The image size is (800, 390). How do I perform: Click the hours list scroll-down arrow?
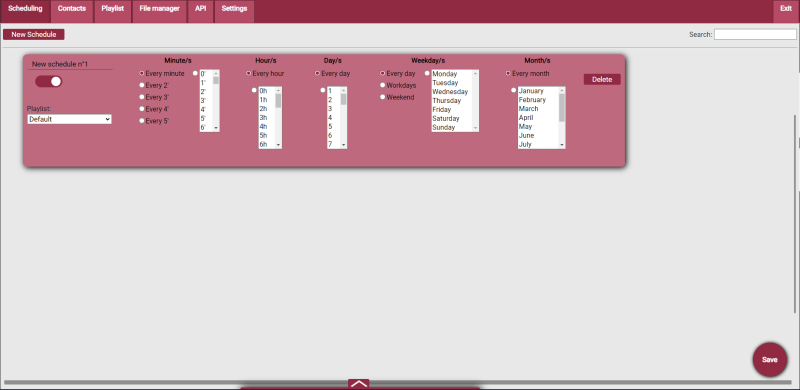(278, 145)
